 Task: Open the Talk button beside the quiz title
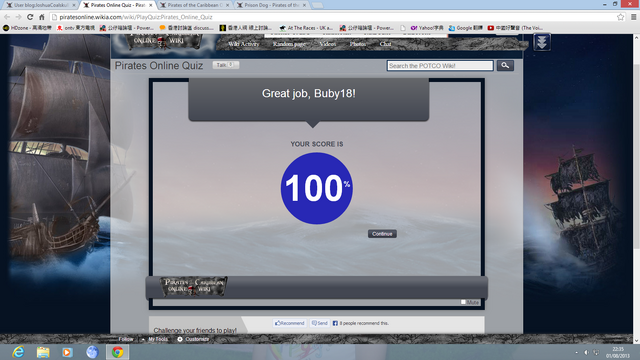[225, 65]
